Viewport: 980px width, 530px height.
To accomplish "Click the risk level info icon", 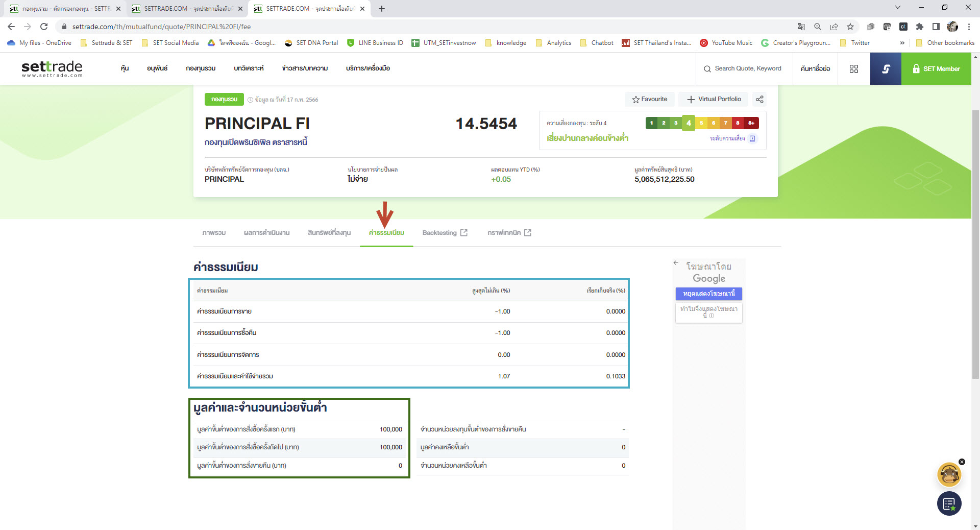I will (752, 138).
